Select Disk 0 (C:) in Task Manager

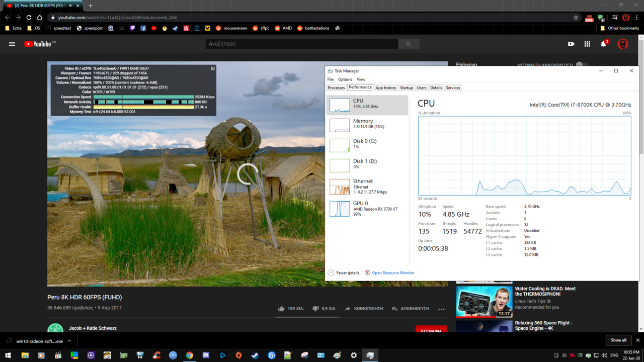367,145
